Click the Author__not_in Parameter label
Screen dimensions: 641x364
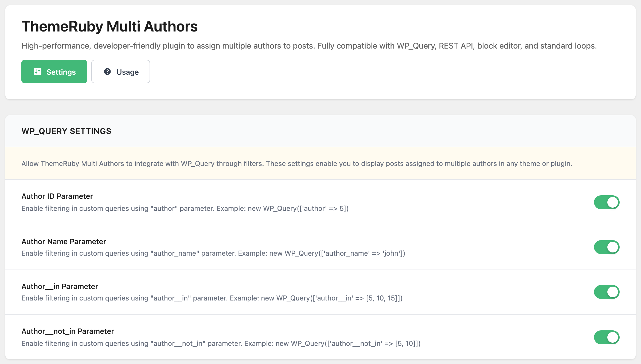[68, 331]
